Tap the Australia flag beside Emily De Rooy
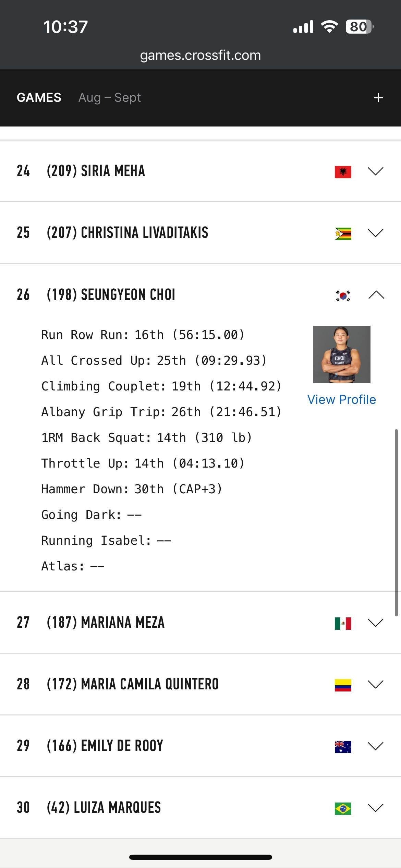This screenshot has height=868, width=401. [343, 747]
